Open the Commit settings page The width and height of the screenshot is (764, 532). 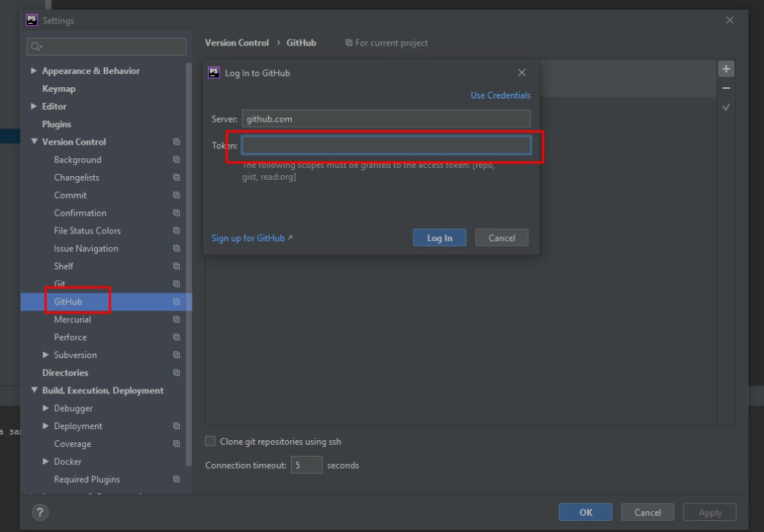[x=70, y=195]
